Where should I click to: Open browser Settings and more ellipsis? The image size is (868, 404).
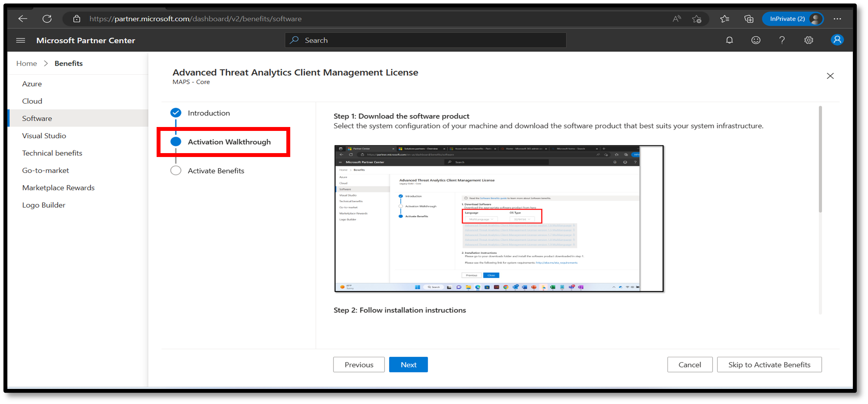coord(838,19)
